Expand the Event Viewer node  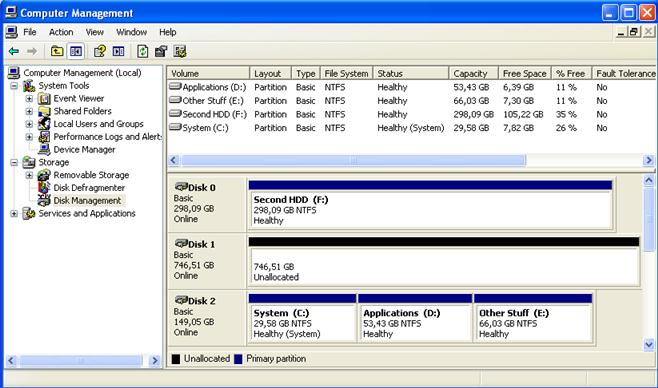(x=29, y=99)
